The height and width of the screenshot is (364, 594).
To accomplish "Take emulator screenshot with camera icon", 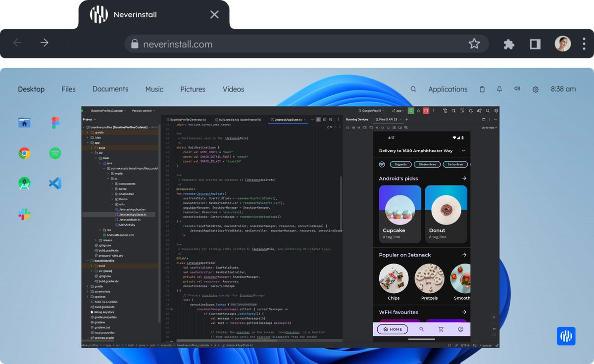I will [x=394, y=128].
